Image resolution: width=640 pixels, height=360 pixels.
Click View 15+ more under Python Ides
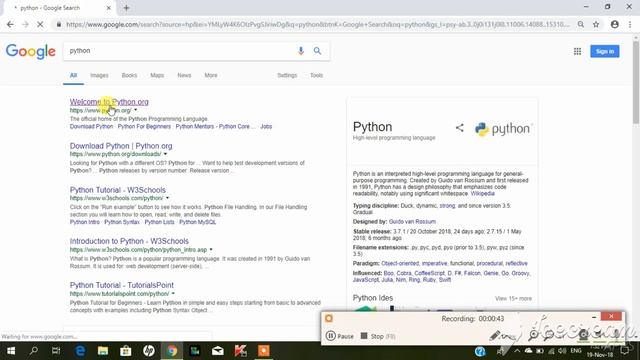(x=513, y=298)
